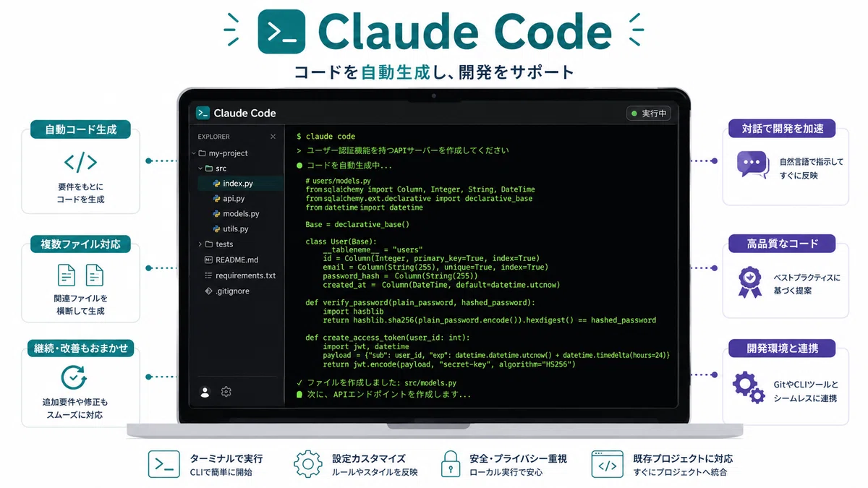This screenshot has height=488, width=868.
Task: Click the 既存プロジェクトに対応 heading
Action: [x=683, y=458]
